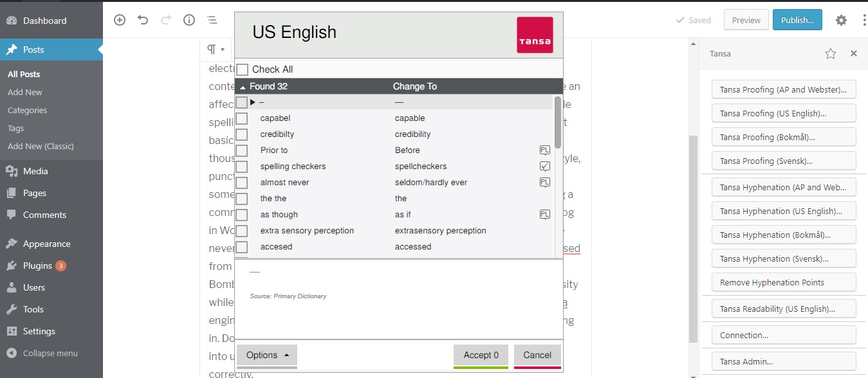Open the Tansa Admin button
868x378 pixels.
784,361
